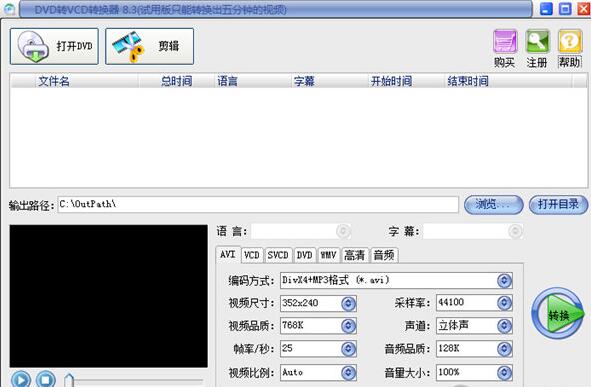591x387 pixels.
Task: Open the output folder via 打开目录
Action: 558,205
